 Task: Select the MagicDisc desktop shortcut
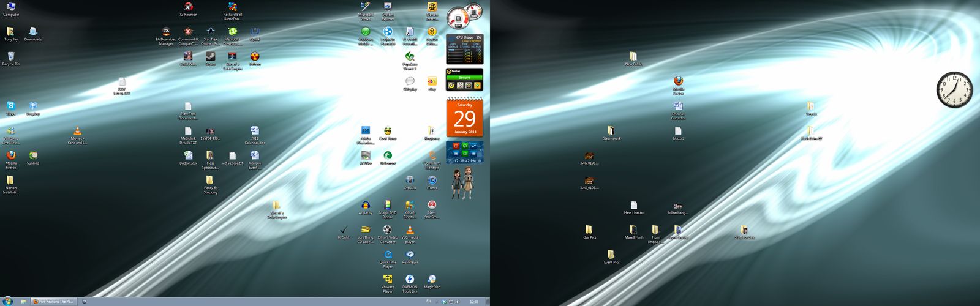pyautogui.click(x=432, y=282)
